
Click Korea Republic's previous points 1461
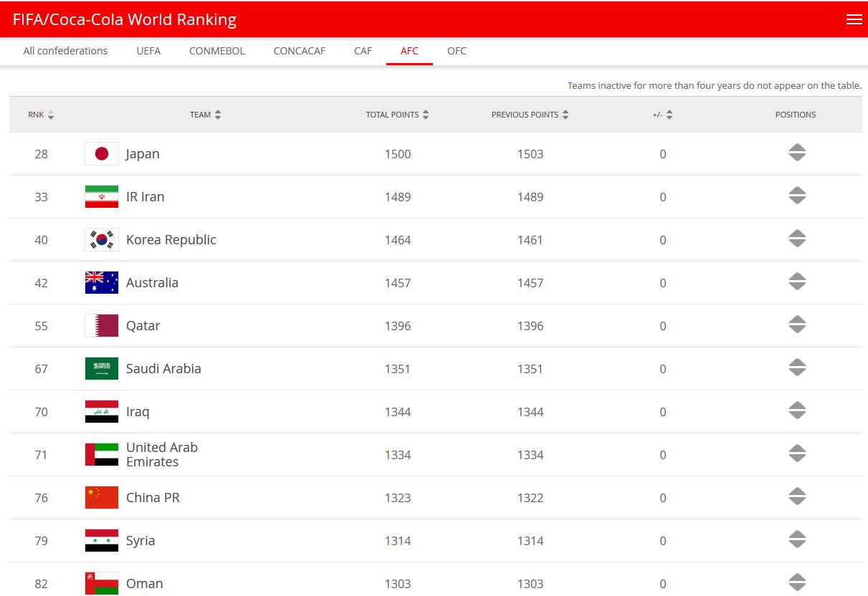[x=530, y=240]
